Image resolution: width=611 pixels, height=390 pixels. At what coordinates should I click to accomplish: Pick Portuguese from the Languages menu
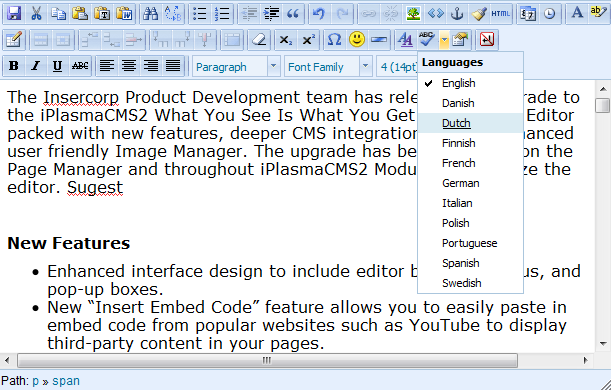pos(470,243)
